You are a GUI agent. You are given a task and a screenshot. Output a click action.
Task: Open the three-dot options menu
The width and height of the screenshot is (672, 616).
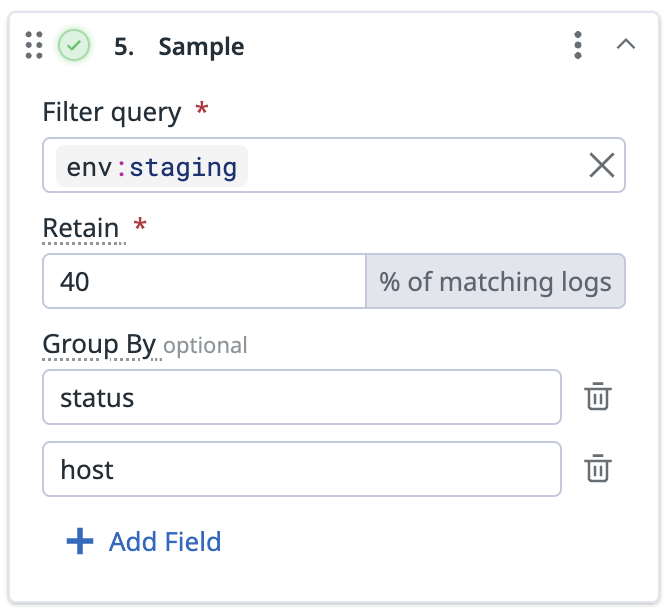point(578,45)
